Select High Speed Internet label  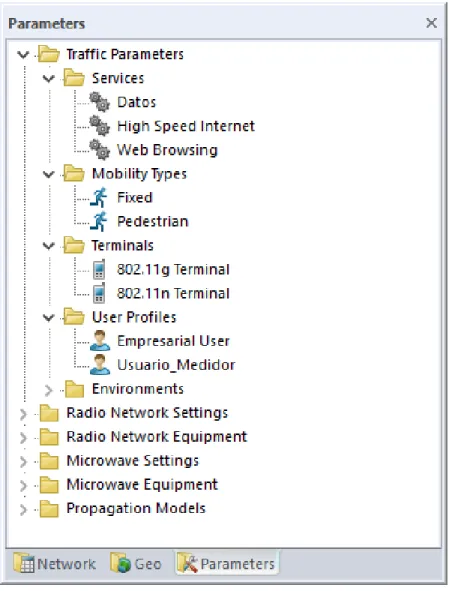click(x=186, y=126)
